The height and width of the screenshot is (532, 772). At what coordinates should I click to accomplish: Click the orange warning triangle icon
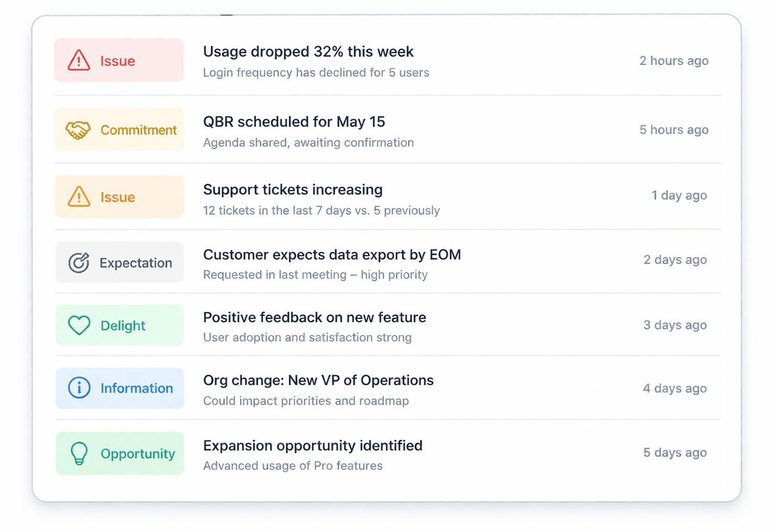(79, 197)
